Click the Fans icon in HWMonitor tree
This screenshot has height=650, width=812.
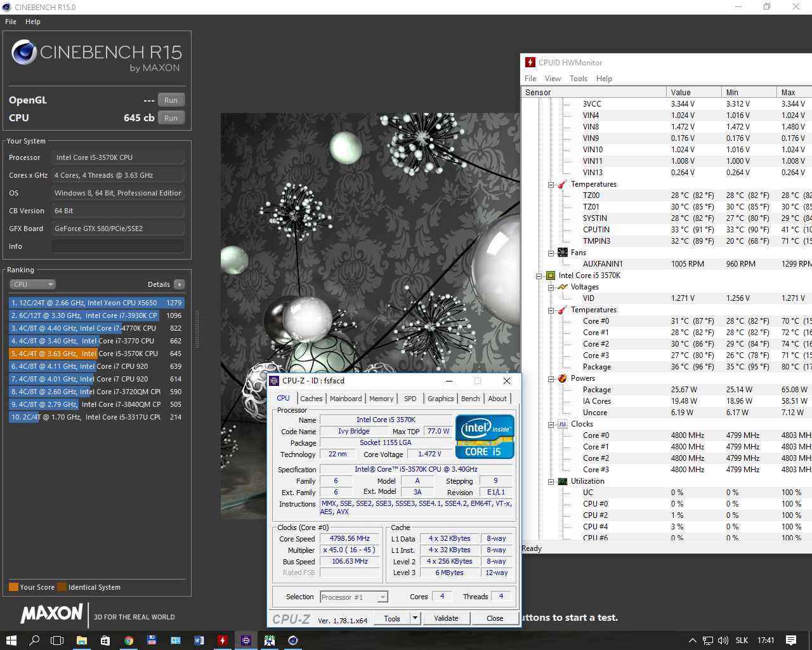pos(563,253)
